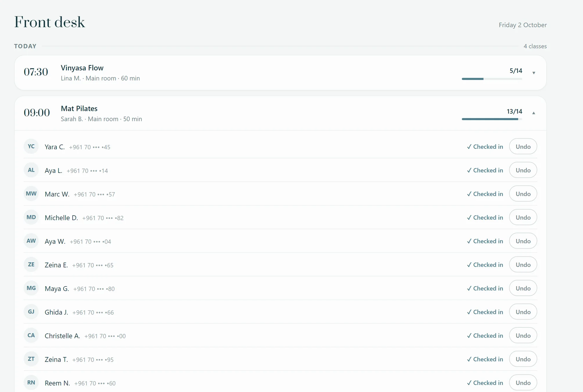
Task: Undo check-in for Aya L.
Action: click(523, 170)
